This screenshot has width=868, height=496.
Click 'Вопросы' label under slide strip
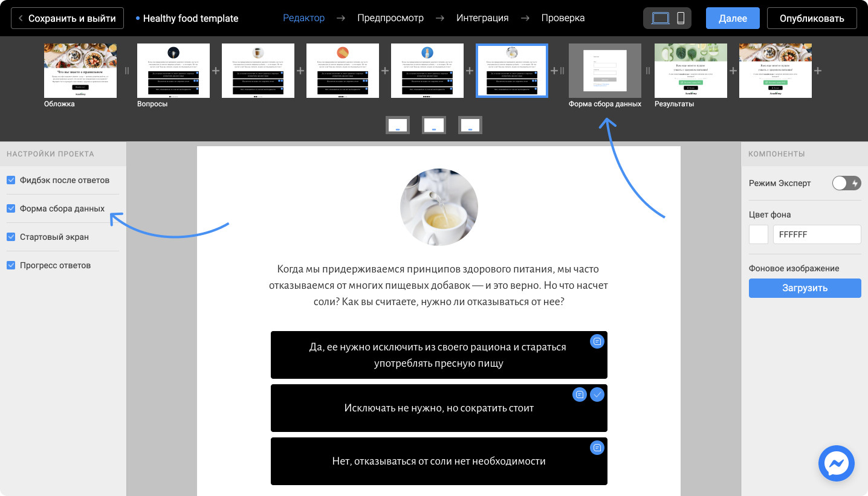pyautogui.click(x=152, y=104)
